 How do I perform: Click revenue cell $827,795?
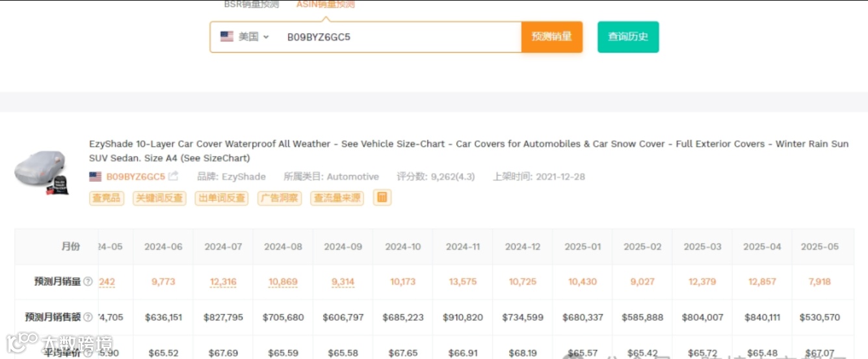click(x=223, y=317)
